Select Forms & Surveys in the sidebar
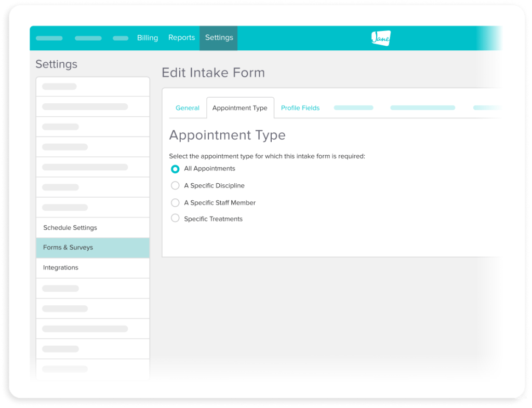The width and height of the screenshot is (532, 408). coord(68,248)
